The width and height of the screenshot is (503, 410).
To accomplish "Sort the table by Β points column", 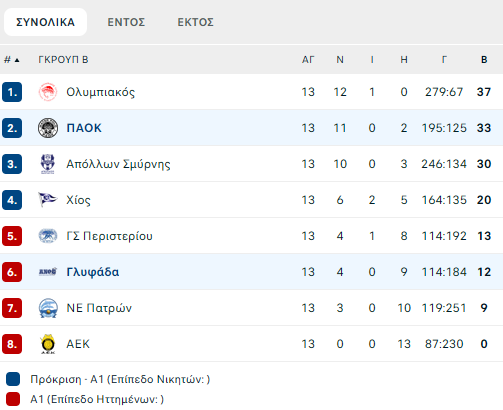I will point(484,60).
